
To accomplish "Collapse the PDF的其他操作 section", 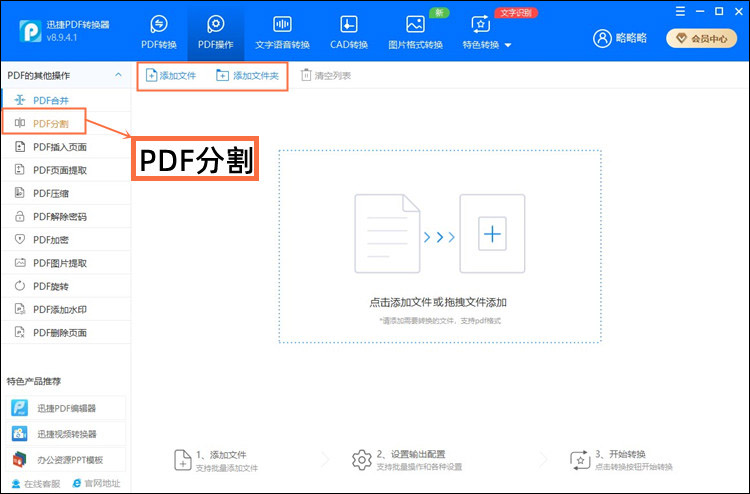I will coord(118,75).
